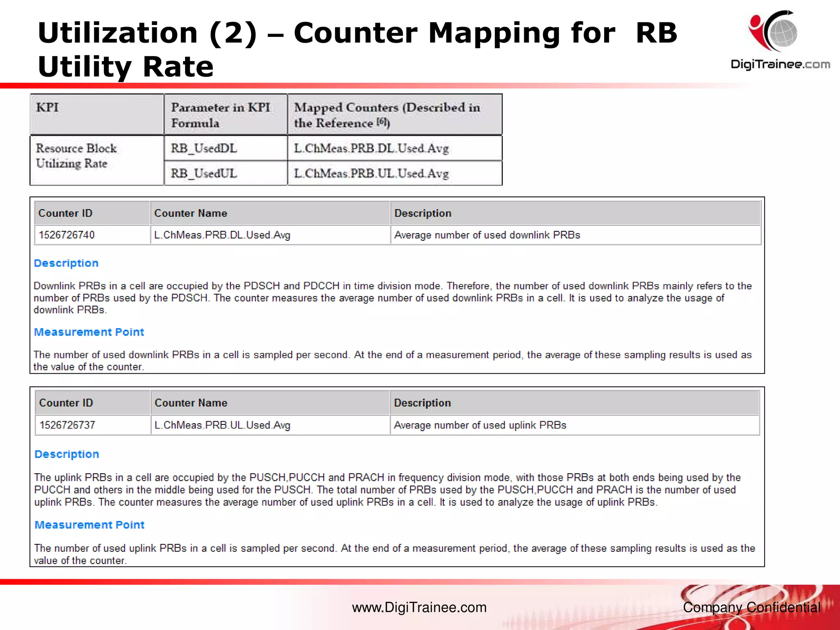840x630 pixels.
Task: Click the DigiTrainee.com logo text
Action: [x=780, y=64]
